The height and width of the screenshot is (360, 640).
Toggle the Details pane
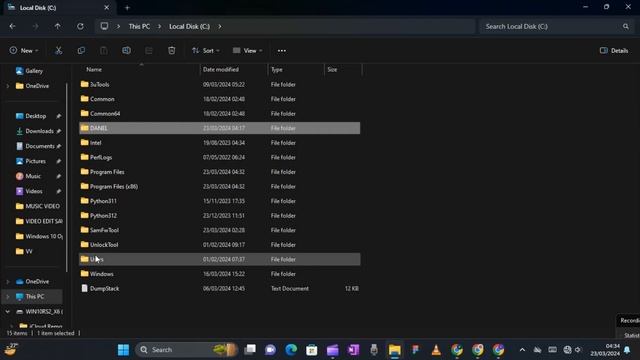pos(614,51)
